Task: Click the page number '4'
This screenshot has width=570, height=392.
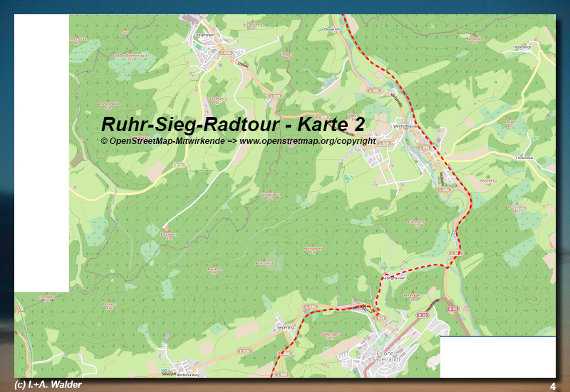Action: 553,386
